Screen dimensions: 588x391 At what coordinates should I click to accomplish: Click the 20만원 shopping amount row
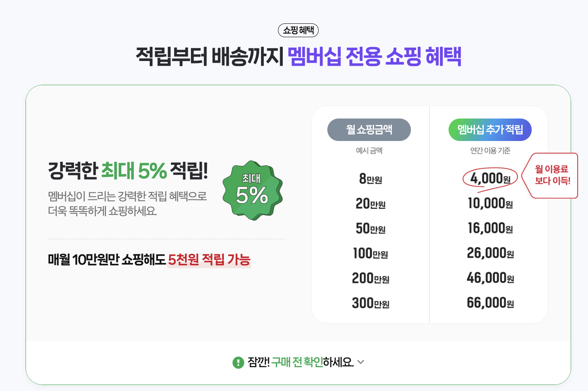tap(371, 204)
